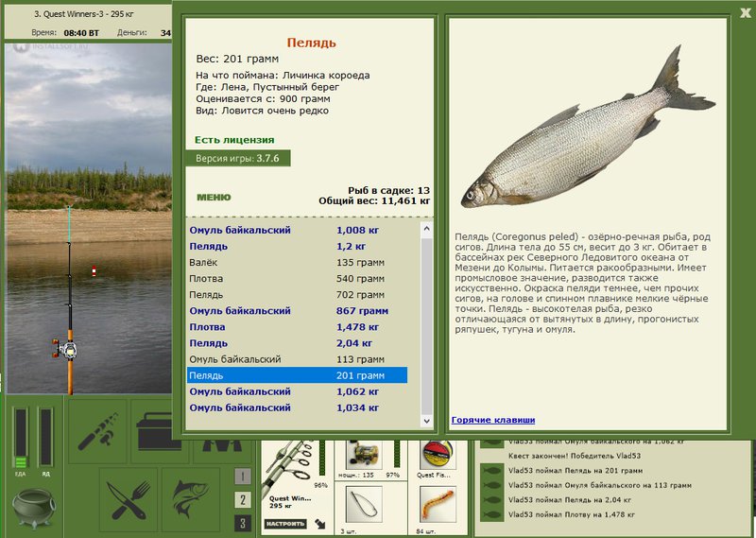Select Омуль байкальский 867 грамм row

pos(297,311)
